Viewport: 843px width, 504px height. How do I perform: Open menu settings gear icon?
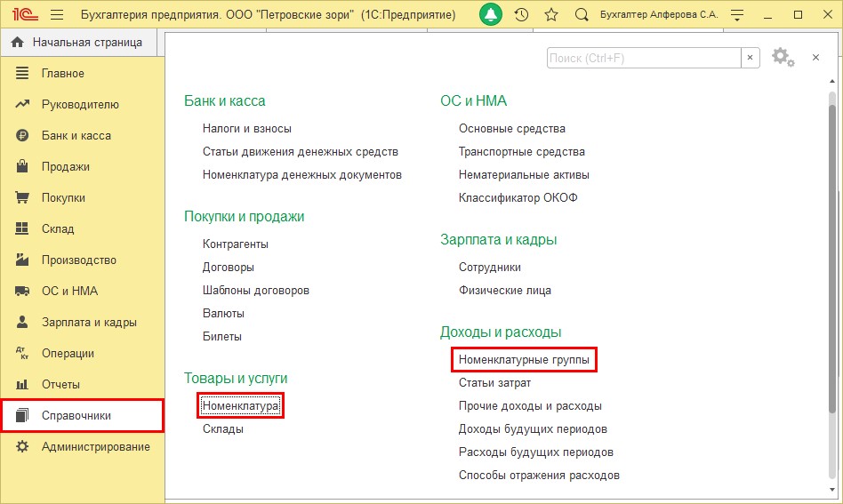783,57
